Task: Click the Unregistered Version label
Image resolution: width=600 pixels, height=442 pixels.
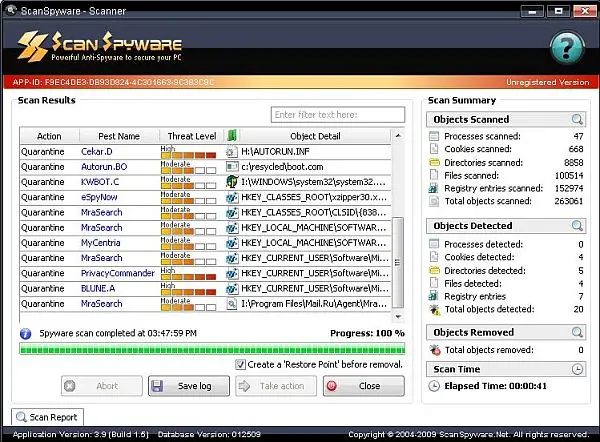Action: click(548, 82)
